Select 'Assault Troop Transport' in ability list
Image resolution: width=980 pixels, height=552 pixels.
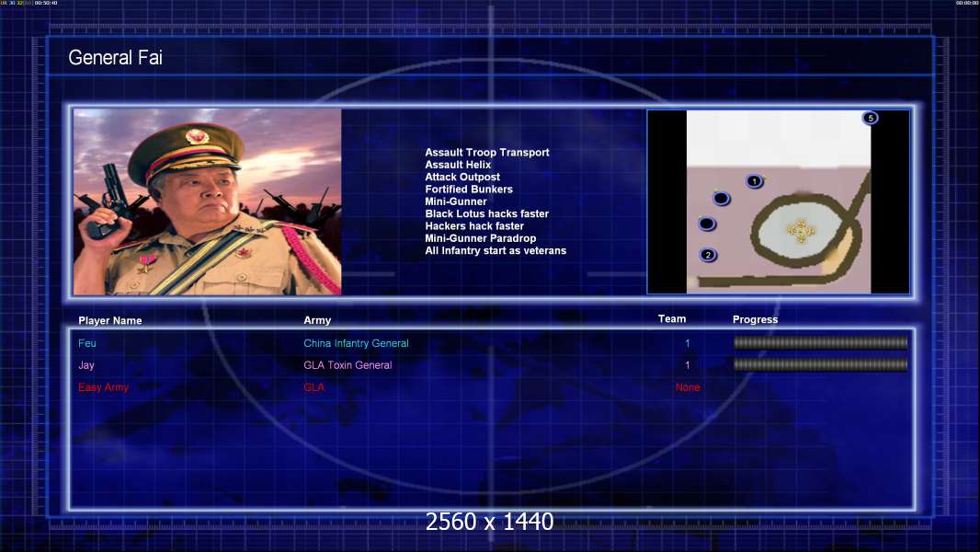[x=487, y=152]
